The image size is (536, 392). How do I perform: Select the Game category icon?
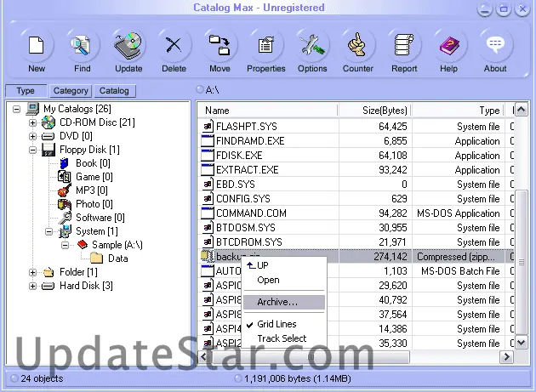(x=65, y=177)
